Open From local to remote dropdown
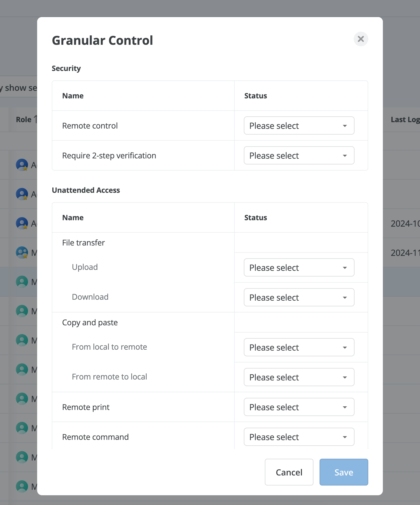 pyautogui.click(x=299, y=347)
